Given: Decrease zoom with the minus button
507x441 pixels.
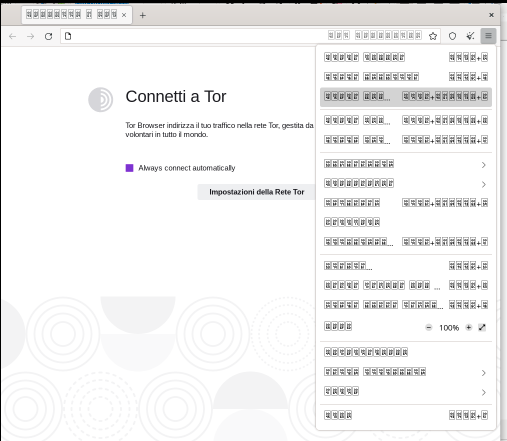Looking at the screenshot, I should [429, 328].
